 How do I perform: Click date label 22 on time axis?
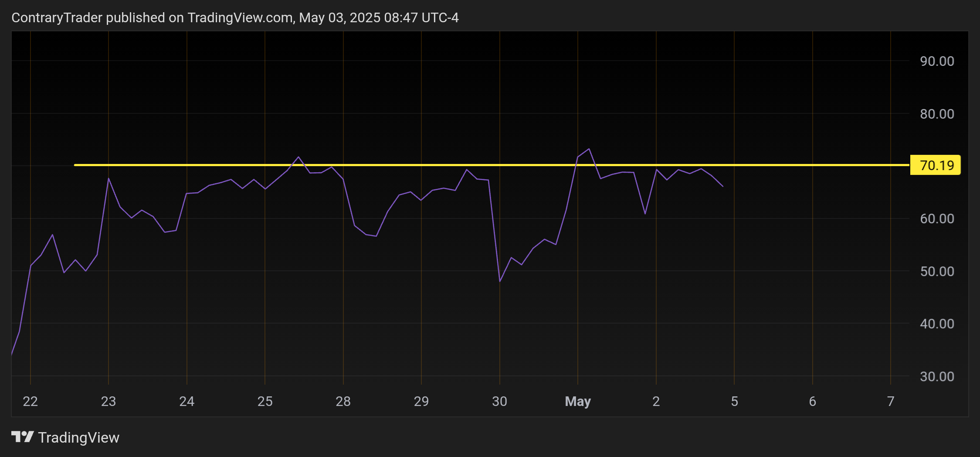tap(31, 401)
